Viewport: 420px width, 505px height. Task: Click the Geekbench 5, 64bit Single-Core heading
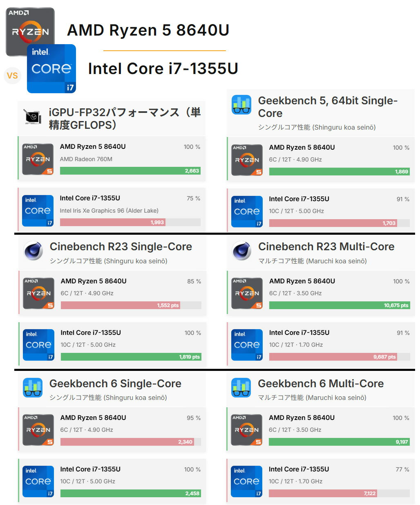click(x=328, y=107)
